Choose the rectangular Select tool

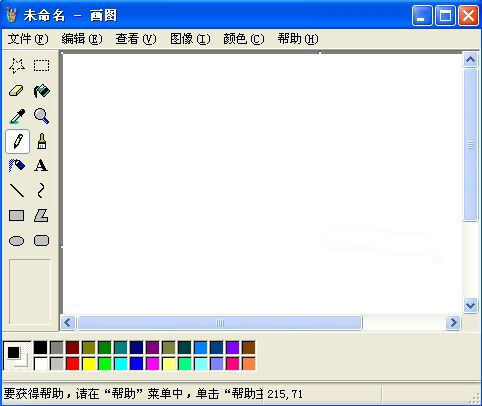coord(42,66)
